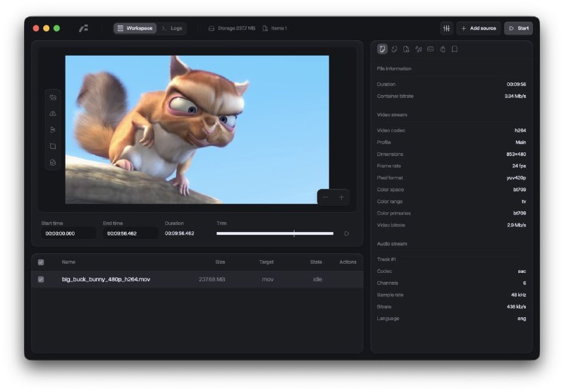Image resolution: width=564 pixels, height=392 pixels.
Task: Switch to the Logs tab
Action: (172, 28)
